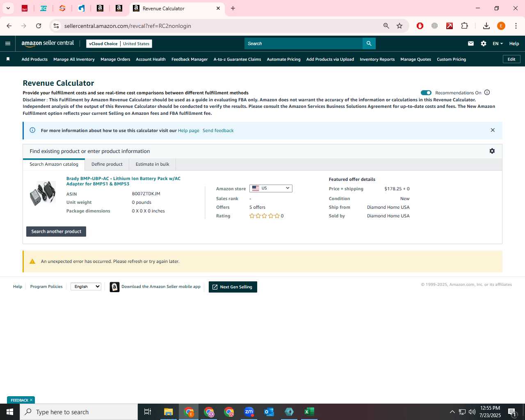This screenshot has height=420, width=525.
Task: Click the Windows taskbar search box
Action: tap(79, 412)
